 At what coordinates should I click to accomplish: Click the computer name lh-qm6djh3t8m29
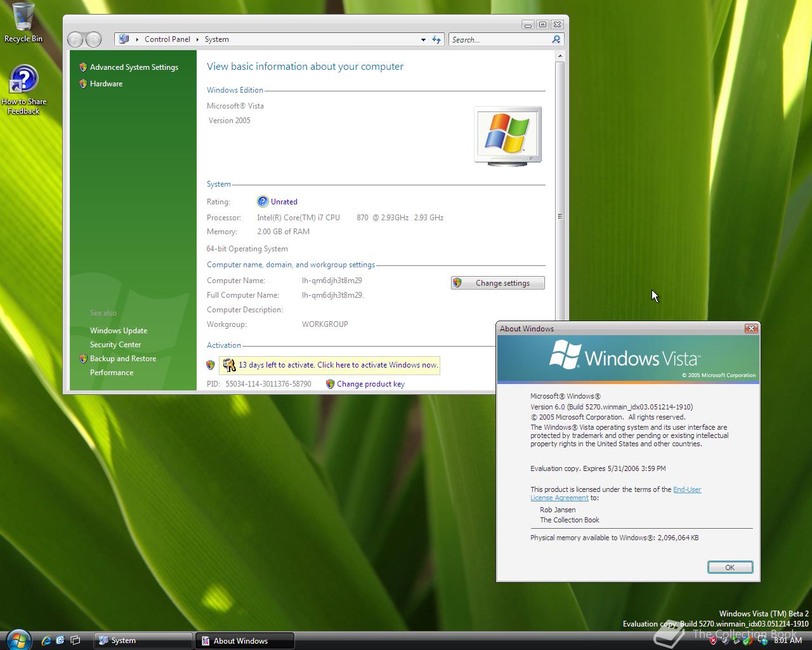click(332, 281)
